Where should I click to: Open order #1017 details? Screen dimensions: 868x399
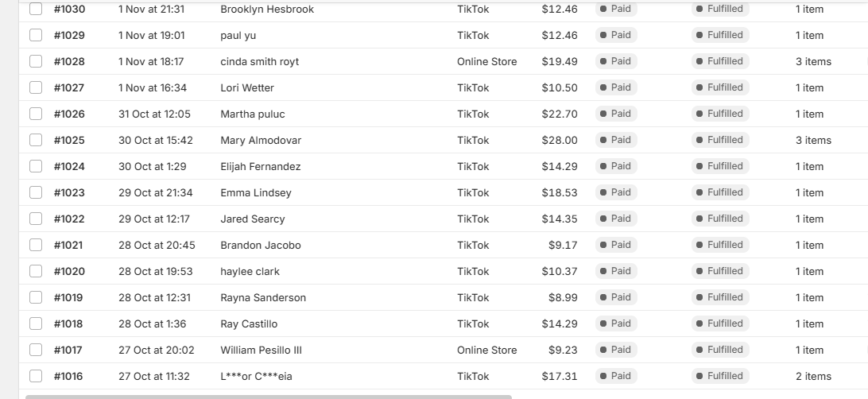click(68, 351)
